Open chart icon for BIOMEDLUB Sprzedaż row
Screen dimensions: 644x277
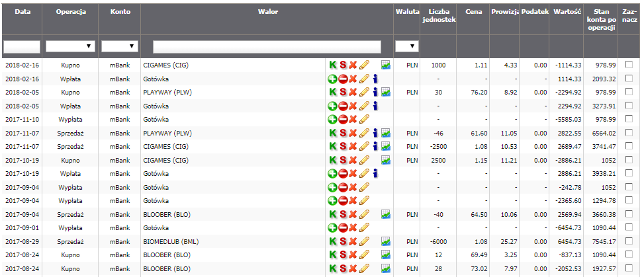(386, 241)
